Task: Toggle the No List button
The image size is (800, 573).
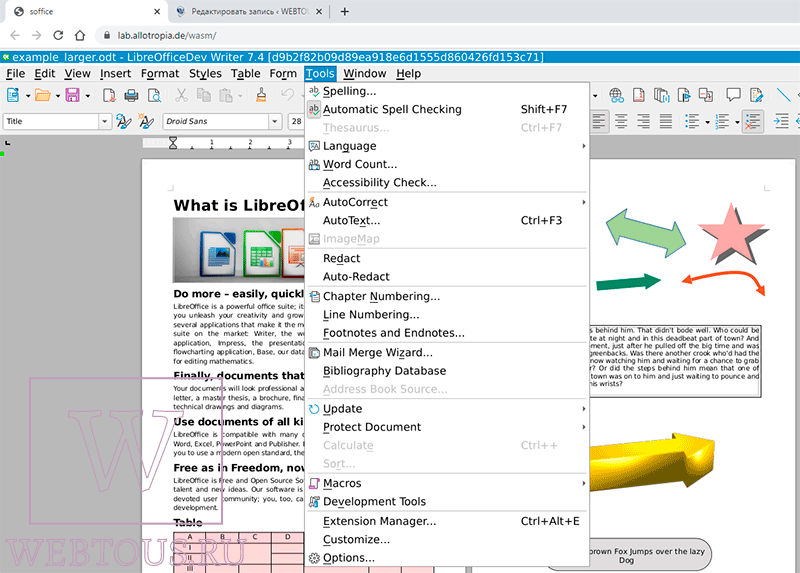Action: pos(752,121)
